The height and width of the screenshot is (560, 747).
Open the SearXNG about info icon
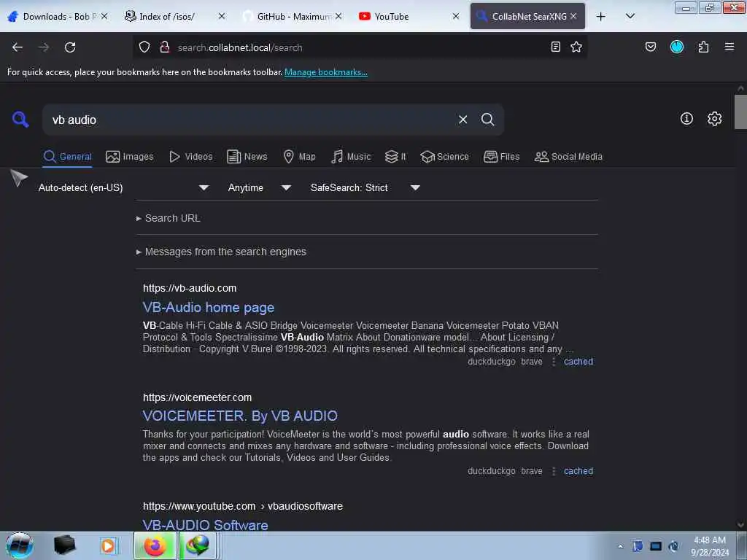click(686, 119)
